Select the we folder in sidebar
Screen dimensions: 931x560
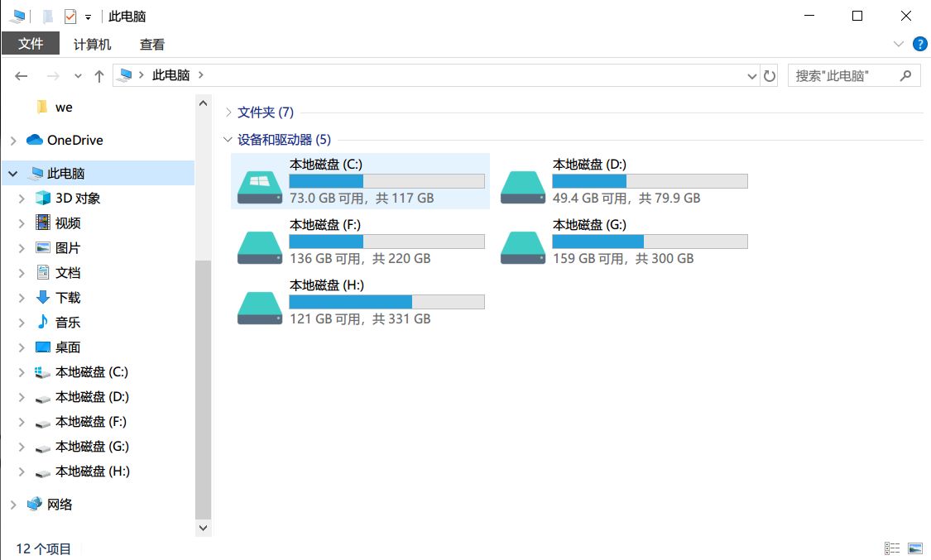point(64,108)
